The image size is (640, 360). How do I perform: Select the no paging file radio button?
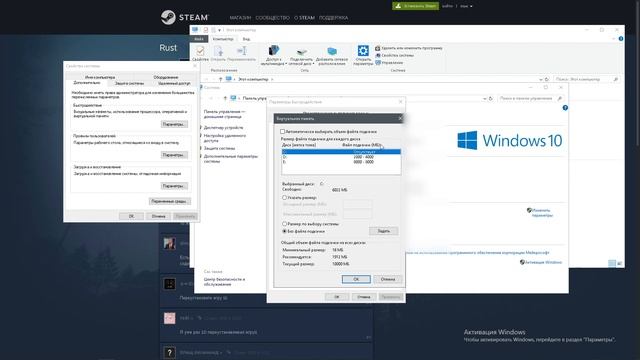284,231
